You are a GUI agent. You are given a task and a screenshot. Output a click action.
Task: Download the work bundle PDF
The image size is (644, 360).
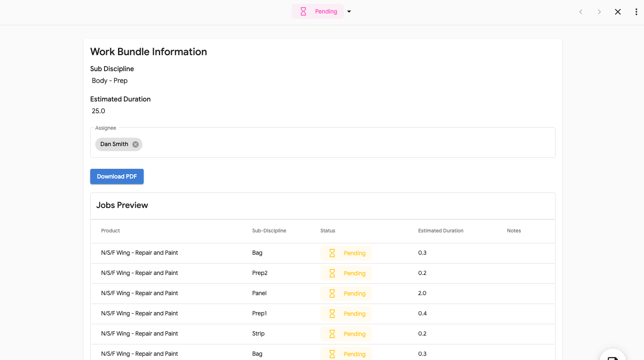(117, 176)
